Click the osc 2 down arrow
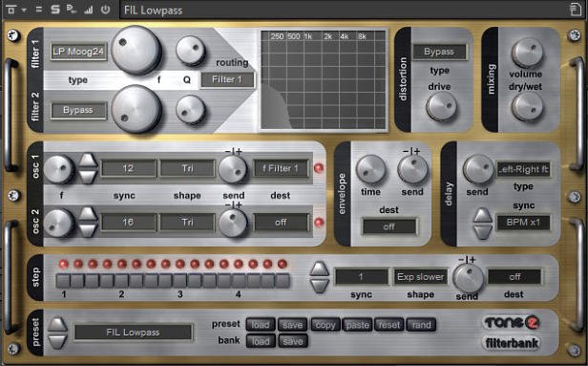The image size is (588, 366). point(88,230)
